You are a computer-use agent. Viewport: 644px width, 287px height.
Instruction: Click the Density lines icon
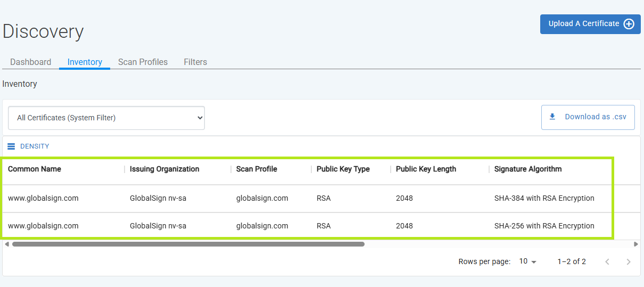[11, 146]
